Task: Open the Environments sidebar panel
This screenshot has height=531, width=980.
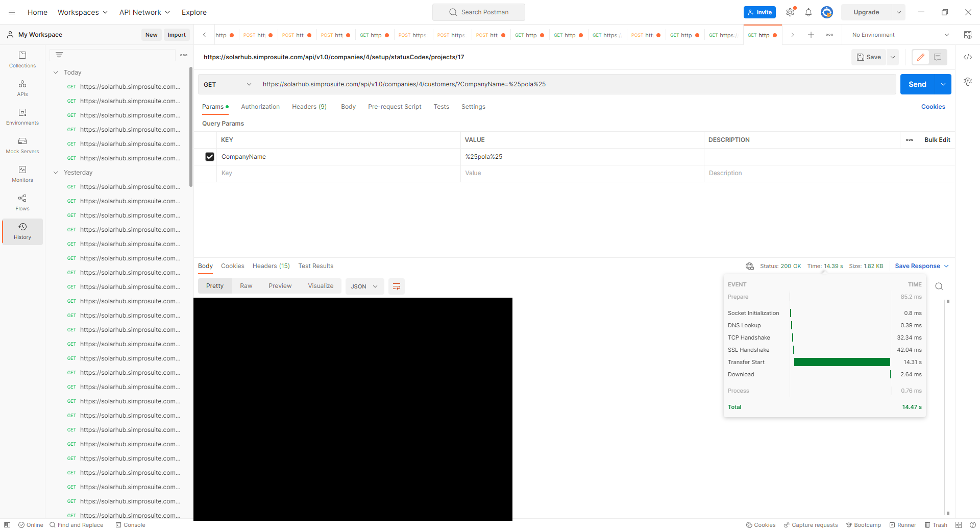Action: (x=22, y=116)
